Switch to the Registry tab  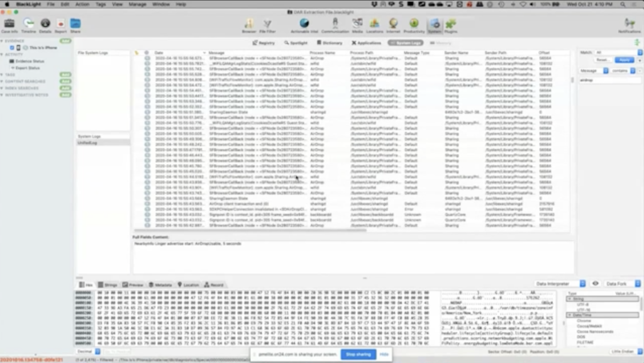pyautogui.click(x=264, y=43)
